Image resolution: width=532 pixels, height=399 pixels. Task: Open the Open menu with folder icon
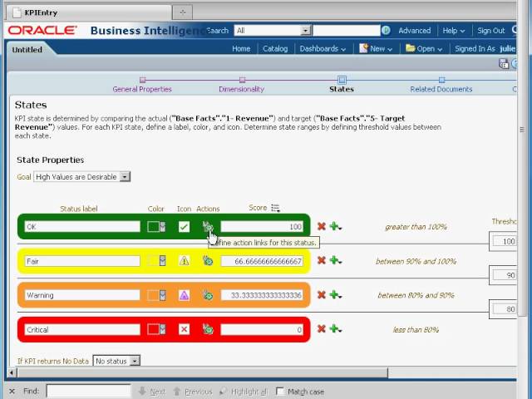click(x=424, y=48)
